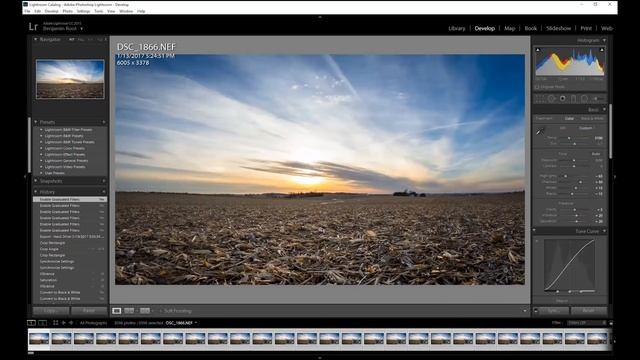Switch to the Map module
The height and width of the screenshot is (360, 640).
pyautogui.click(x=509, y=29)
